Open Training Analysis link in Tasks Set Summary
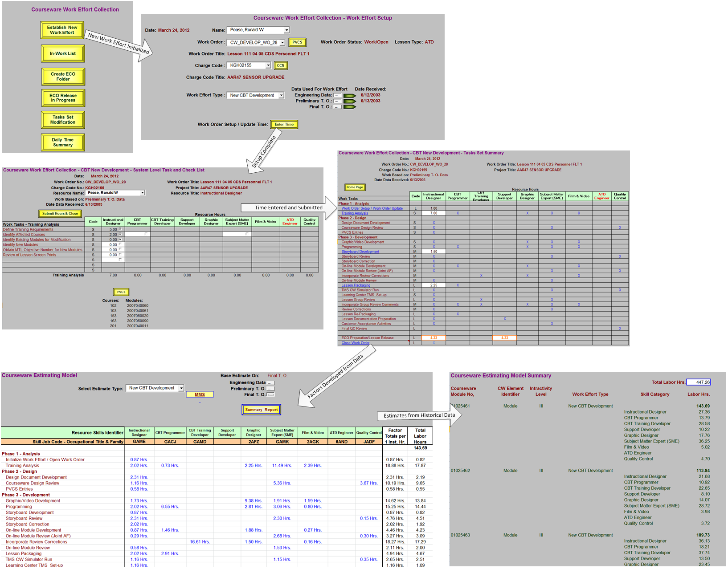Image resolution: width=728 pixels, height=569 pixels. tap(355, 213)
